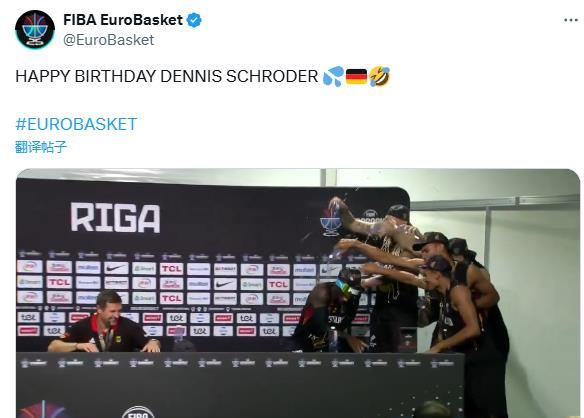Click the German flag emoji
The height and width of the screenshot is (418, 584).
coord(356,76)
